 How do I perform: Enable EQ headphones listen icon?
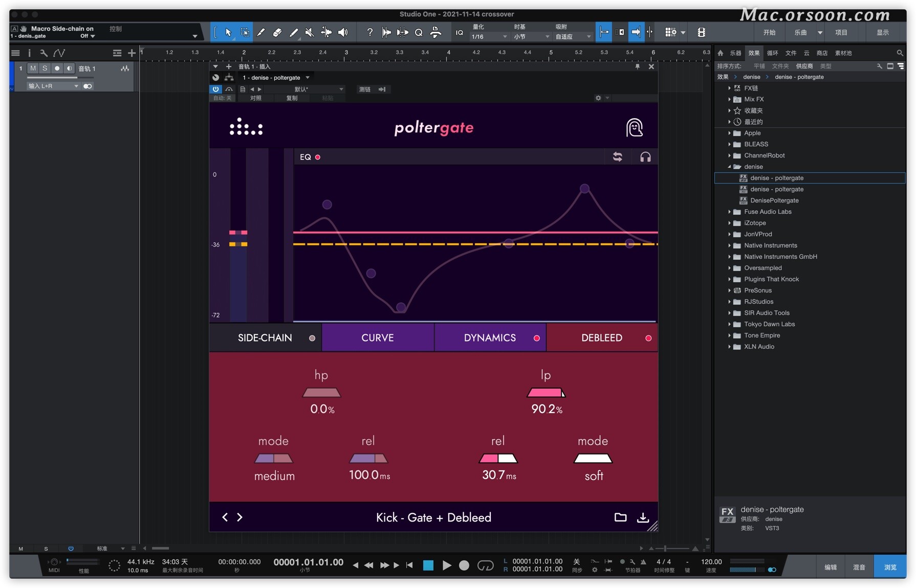645,157
